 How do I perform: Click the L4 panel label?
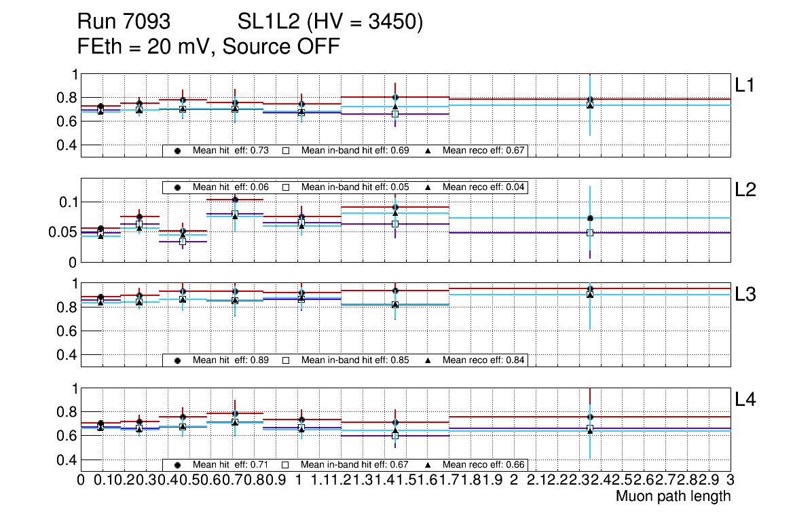745,400
